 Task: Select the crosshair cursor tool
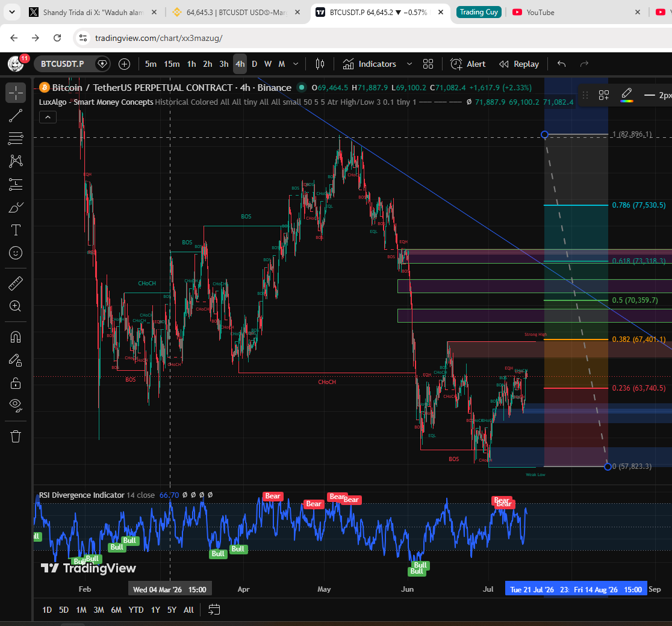16,93
